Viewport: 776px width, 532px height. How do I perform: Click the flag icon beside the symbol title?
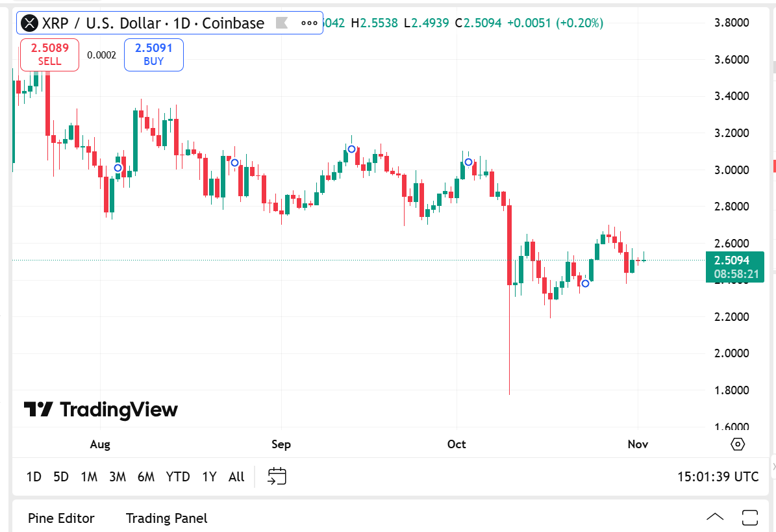pyautogui.click(x=282, y=23)
